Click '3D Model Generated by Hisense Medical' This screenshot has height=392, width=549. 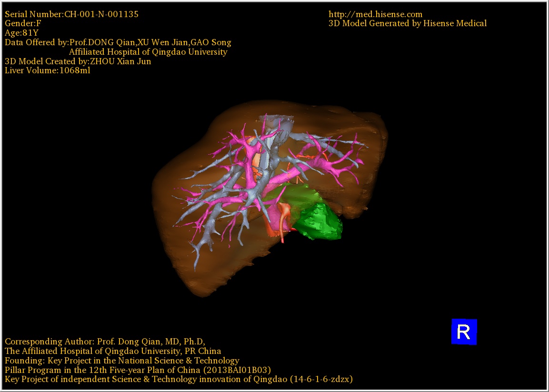click(408, 23)
